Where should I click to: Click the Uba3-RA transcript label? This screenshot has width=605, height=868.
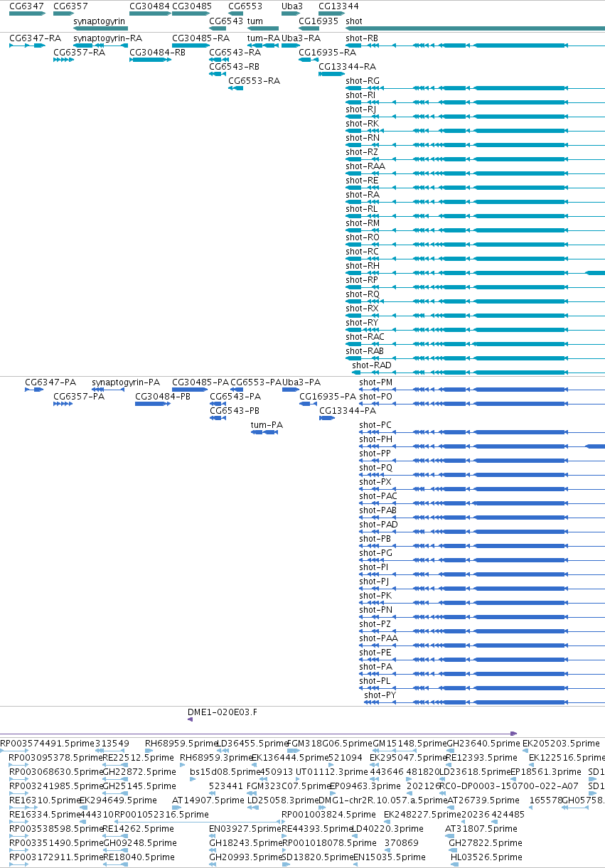tap(301, 38)
